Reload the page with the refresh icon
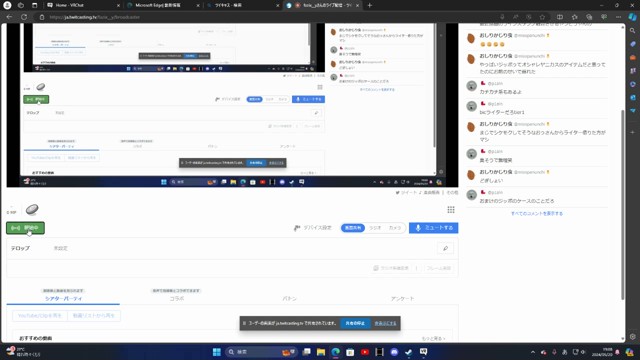 pos(24,17)
